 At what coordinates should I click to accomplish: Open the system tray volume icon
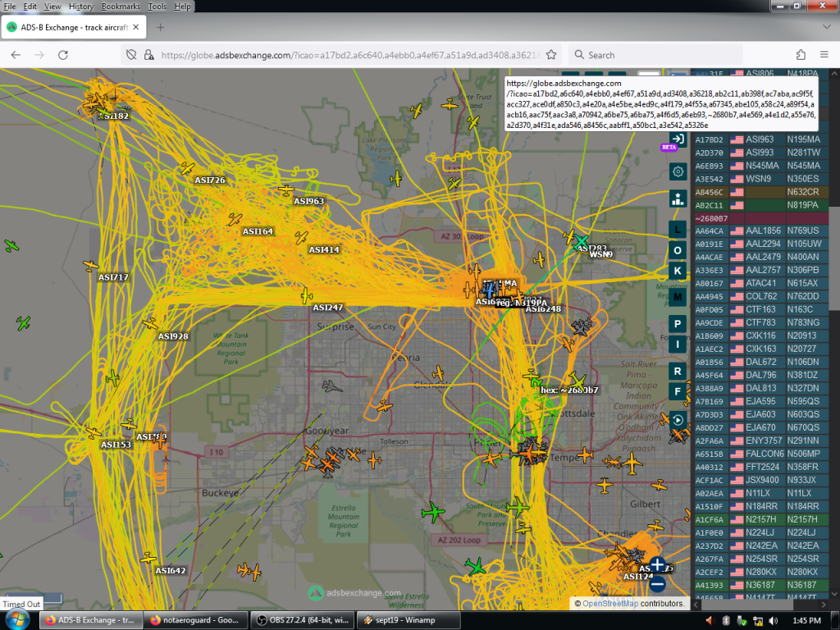click(774, 620)
